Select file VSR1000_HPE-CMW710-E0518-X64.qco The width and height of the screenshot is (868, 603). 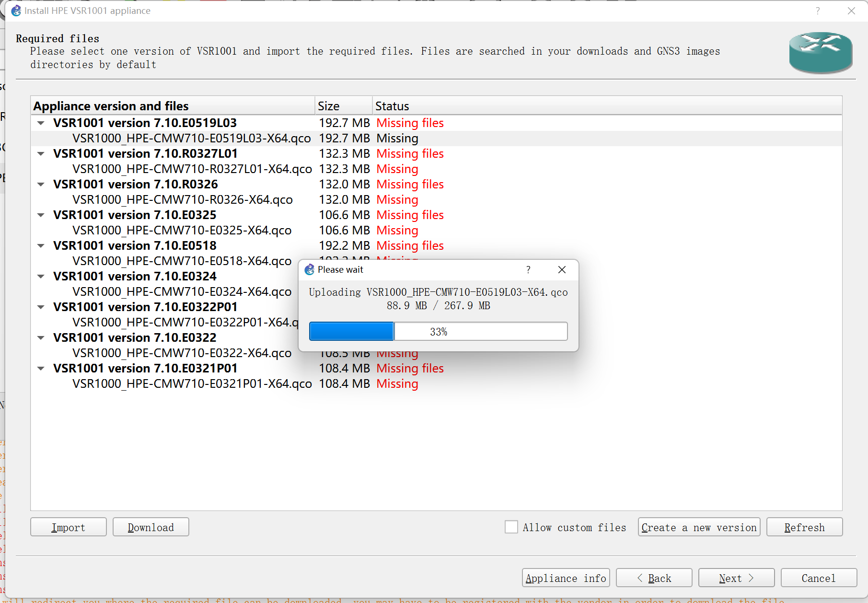point(182,261)
